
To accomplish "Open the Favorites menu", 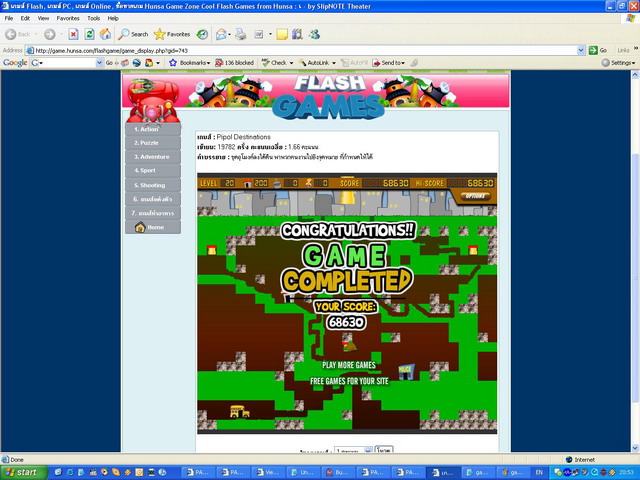I will (x=68, y=18).
